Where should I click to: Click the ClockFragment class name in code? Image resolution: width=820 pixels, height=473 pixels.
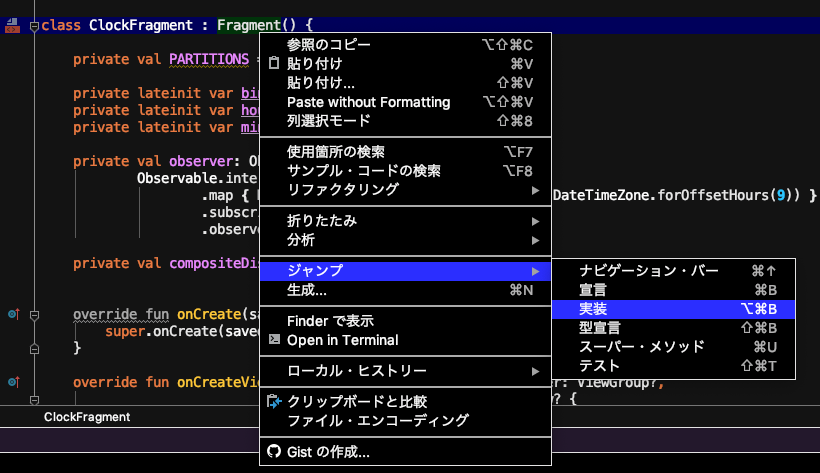click(x=141, y=25)
